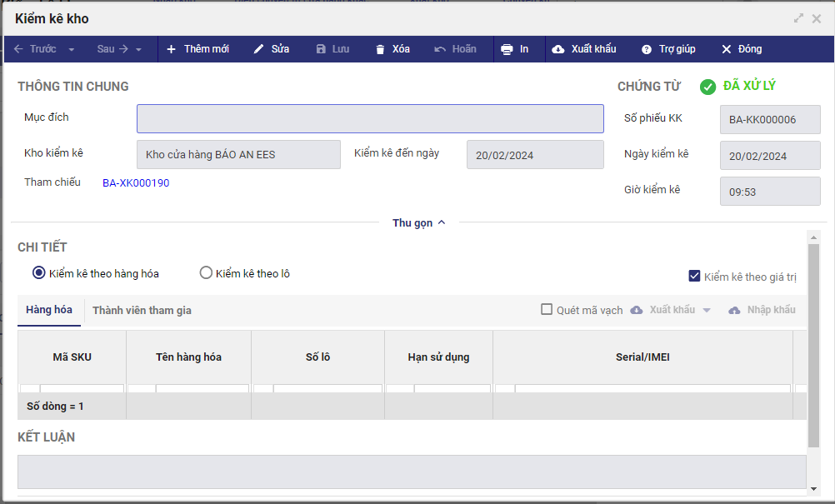Viewport: 835px width, 504px height.
Task: Click the Tên hàng hóa filter box
Action: coord(202,388)
